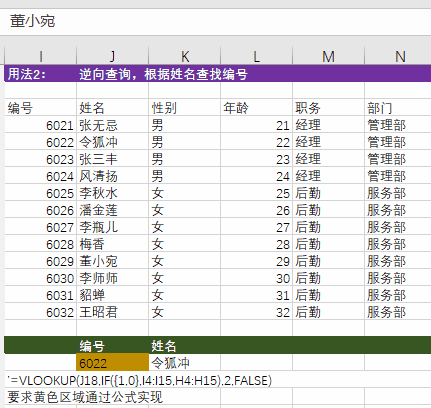The width and height of the screenshot is (431, 408).
Task: Click the age cell showing 21
Action: (257, 125)
